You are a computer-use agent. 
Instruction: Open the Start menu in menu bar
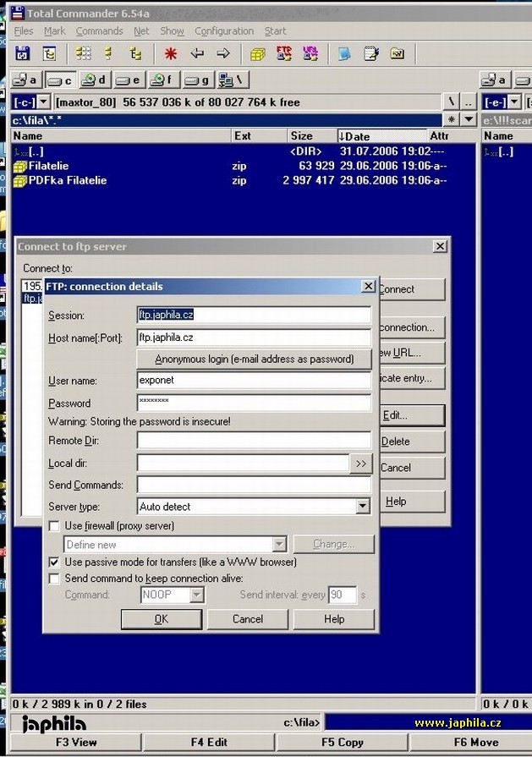pyautogui.click(x=275, y=31)
